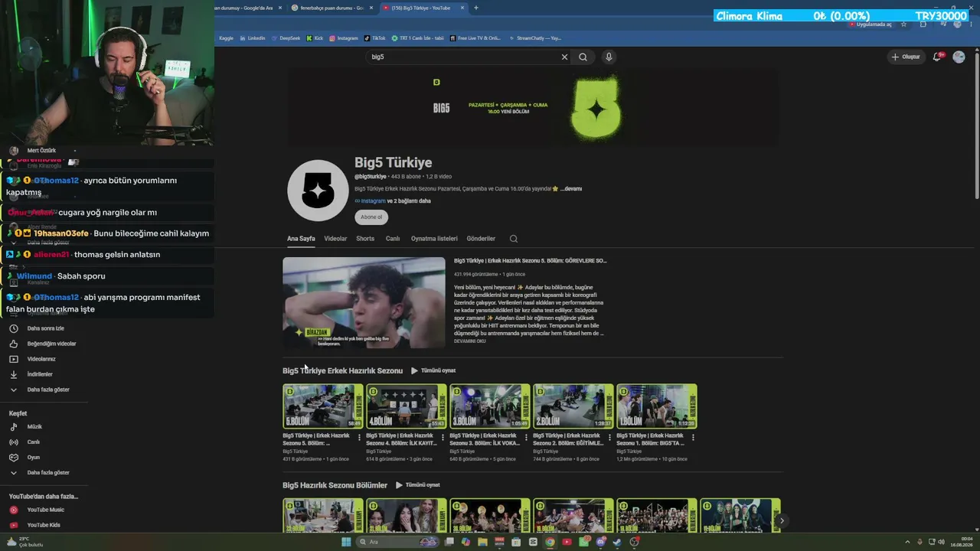980x551 pixels.
Task: Open the Big5 Türkiye channel profile picture
Action: (x=318, y=191)
